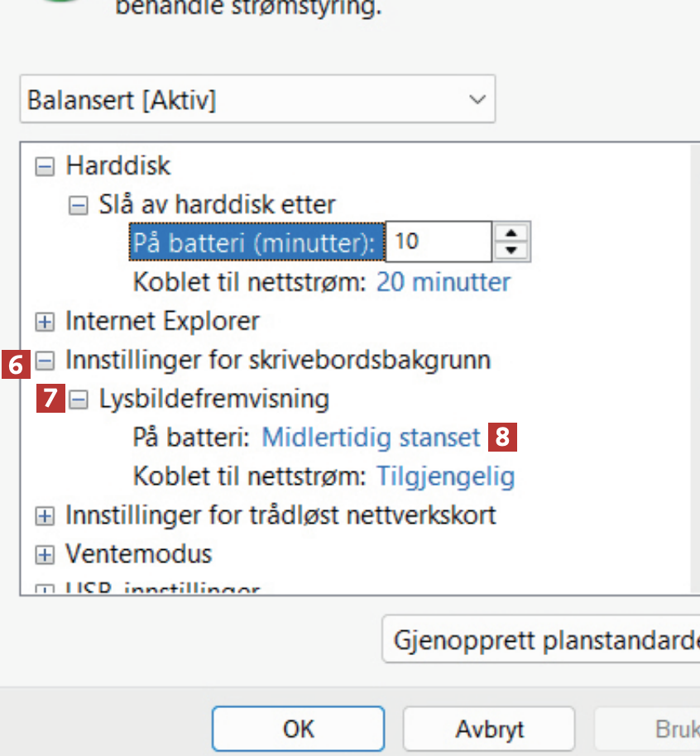Click the På batteri minutes input field
Image resolution: width=700 pixels, height=756 pixels.
[x=439, y=242]
